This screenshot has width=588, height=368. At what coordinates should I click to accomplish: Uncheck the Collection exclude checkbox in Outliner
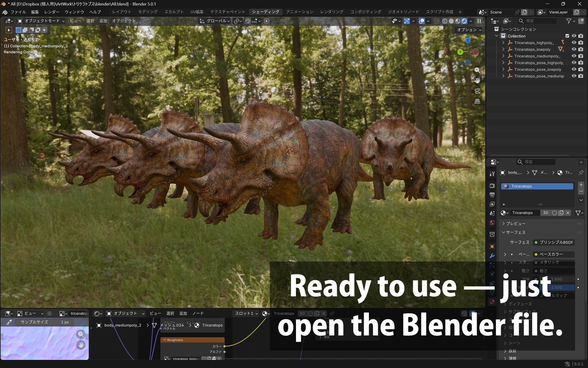click(x=567, y=36)
